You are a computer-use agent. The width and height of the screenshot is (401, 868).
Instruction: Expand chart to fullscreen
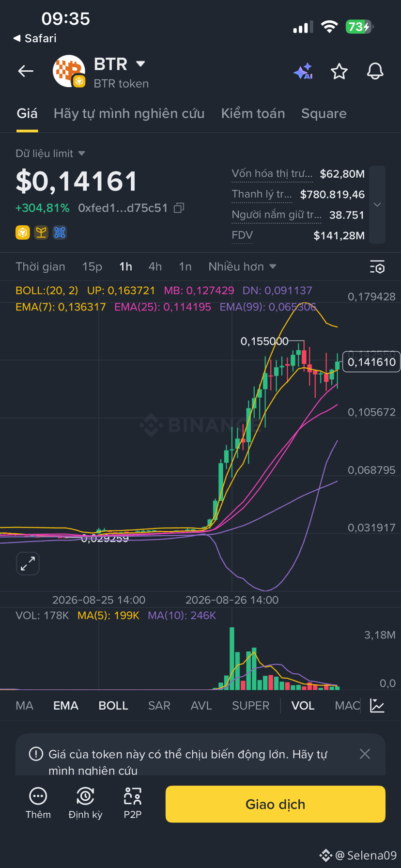[x=28, y=563]
